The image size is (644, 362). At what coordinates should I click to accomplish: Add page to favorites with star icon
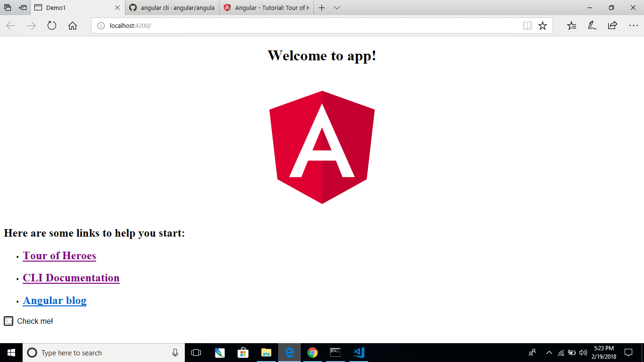point(543,26)
